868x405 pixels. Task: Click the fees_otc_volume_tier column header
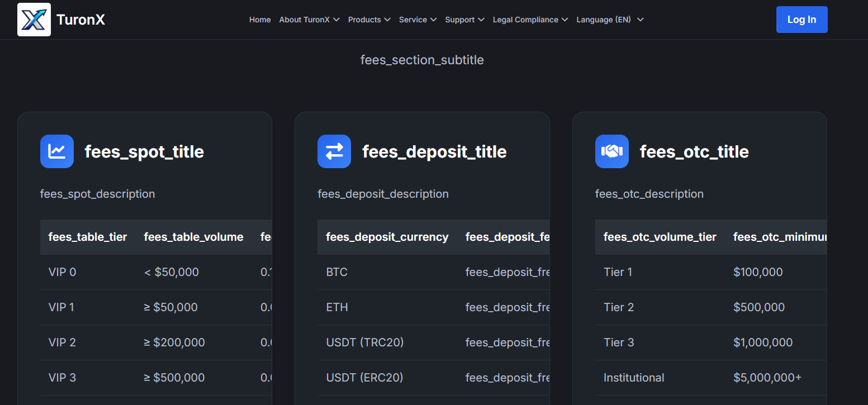coord(660,237)
